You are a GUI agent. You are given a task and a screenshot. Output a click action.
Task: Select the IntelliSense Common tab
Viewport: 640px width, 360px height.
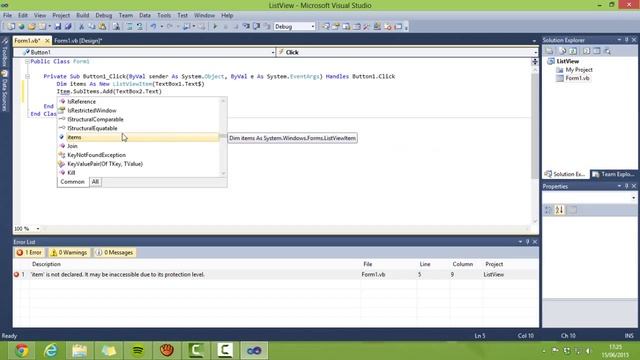pyautogui.click(x=73, y=182)
